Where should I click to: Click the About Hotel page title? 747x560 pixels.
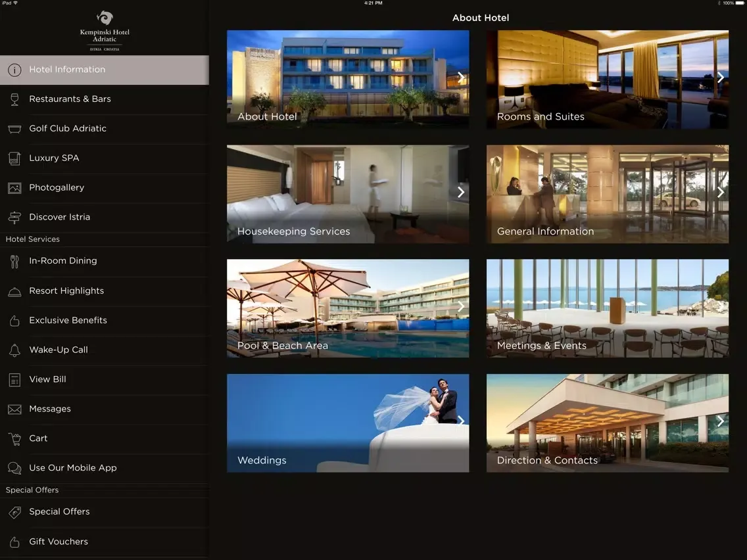pyautogui.click(x=481, y=18)
